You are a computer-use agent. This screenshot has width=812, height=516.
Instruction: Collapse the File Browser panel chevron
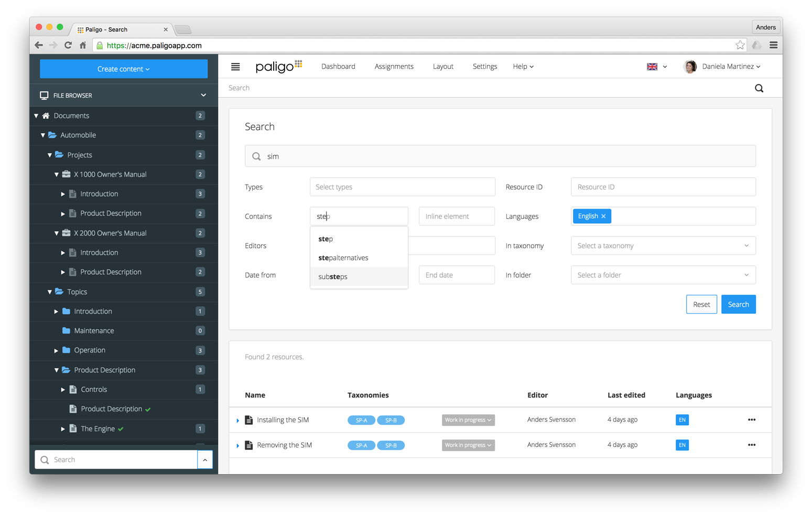tap(203, 95)
